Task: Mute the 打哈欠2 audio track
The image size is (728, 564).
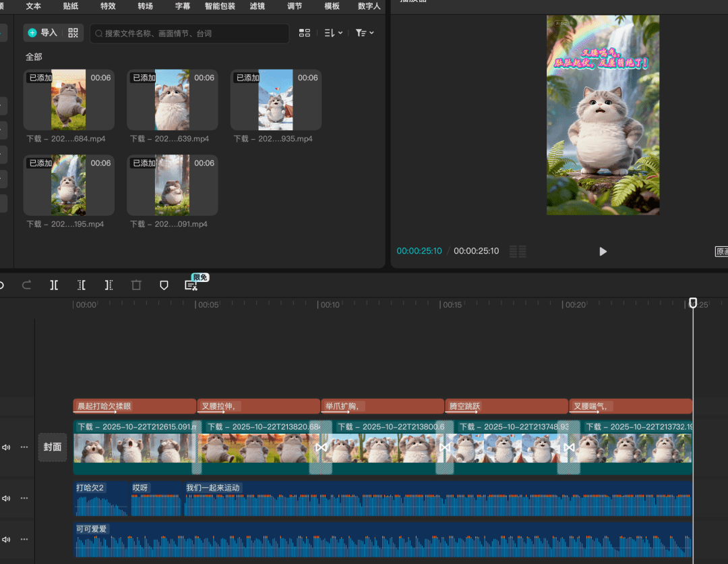Action: (x=7, y=498)
